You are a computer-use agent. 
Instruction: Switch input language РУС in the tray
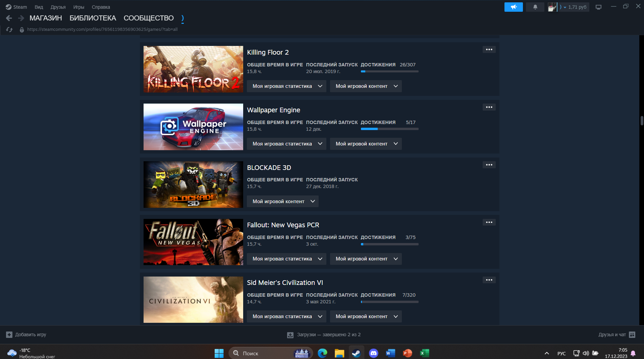click(x=561, y=353)
